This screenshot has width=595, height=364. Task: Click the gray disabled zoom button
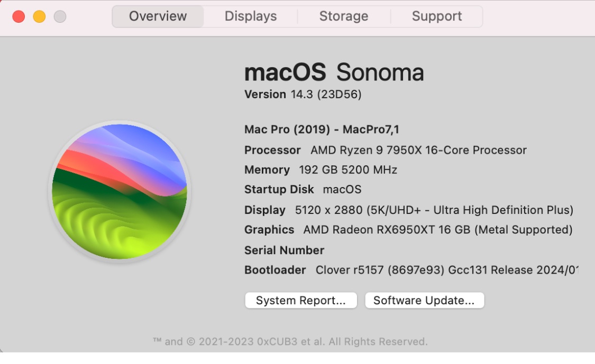click(x=60, y=16)
